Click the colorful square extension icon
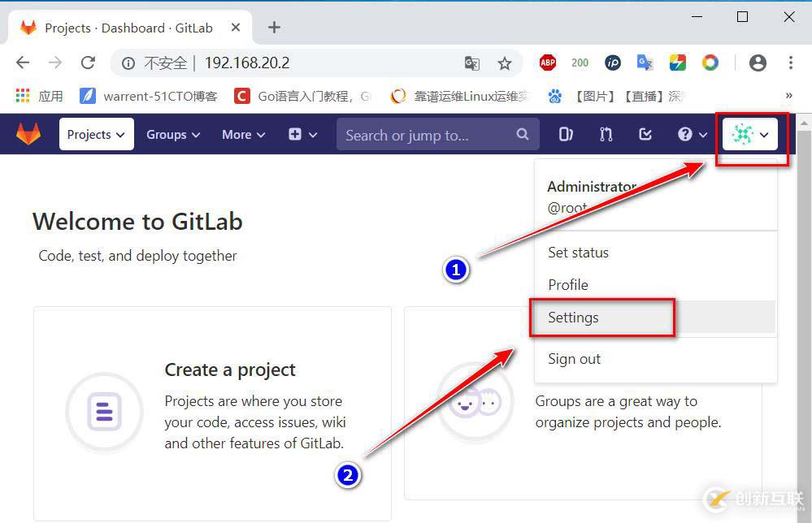 pyautogui.click(x=677, y=63)
